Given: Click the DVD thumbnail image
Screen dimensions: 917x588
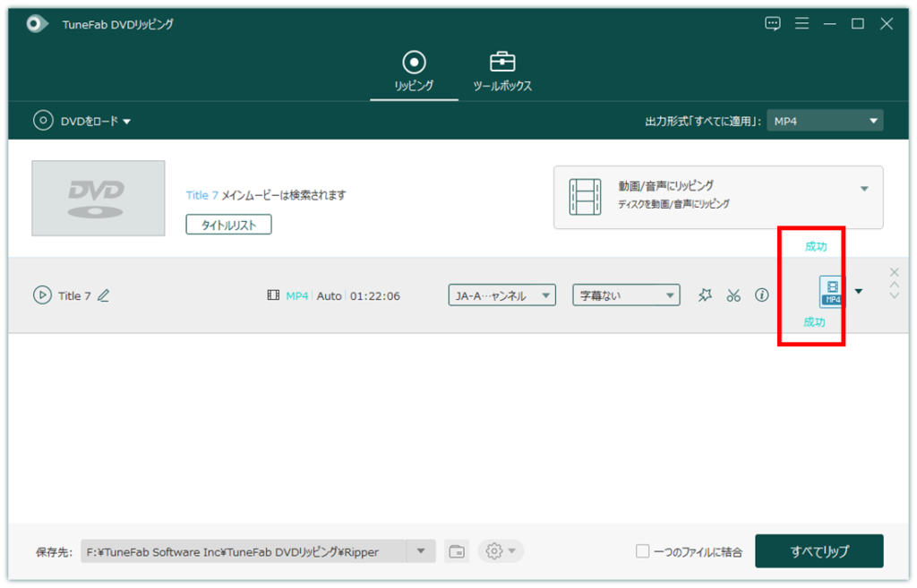Looking at the screenshot, I should [x=99, y=198].
